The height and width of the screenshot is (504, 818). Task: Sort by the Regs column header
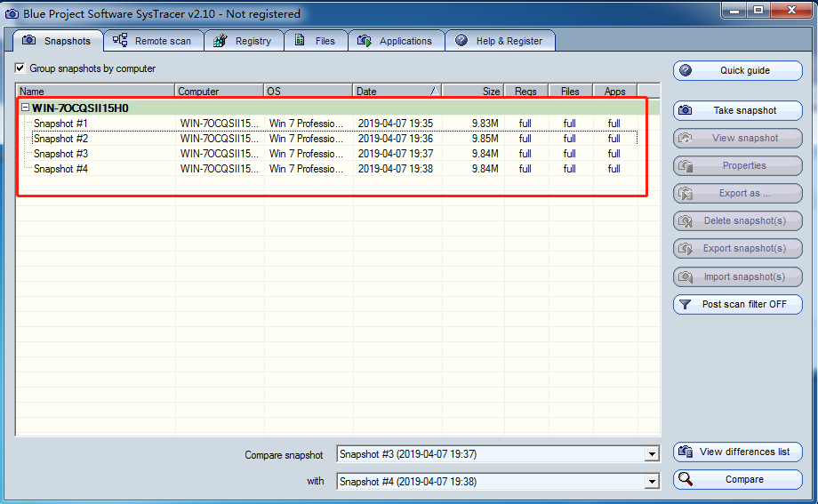click(x=526, y=91)
